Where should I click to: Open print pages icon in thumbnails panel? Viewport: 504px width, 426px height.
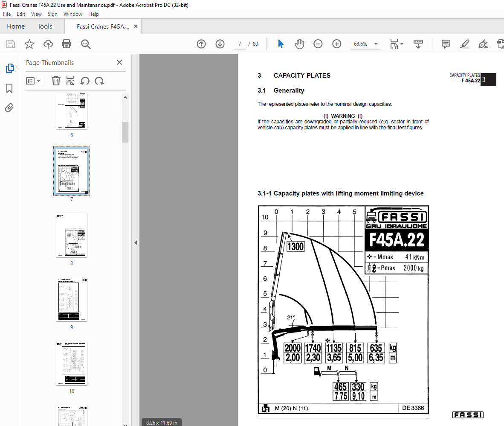pos(70,81)
